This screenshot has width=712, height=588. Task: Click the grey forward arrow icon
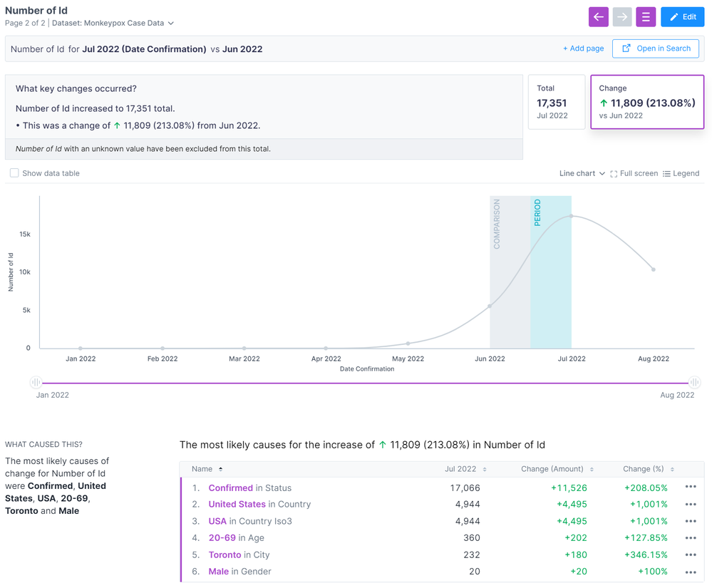(x=622, y=17)
